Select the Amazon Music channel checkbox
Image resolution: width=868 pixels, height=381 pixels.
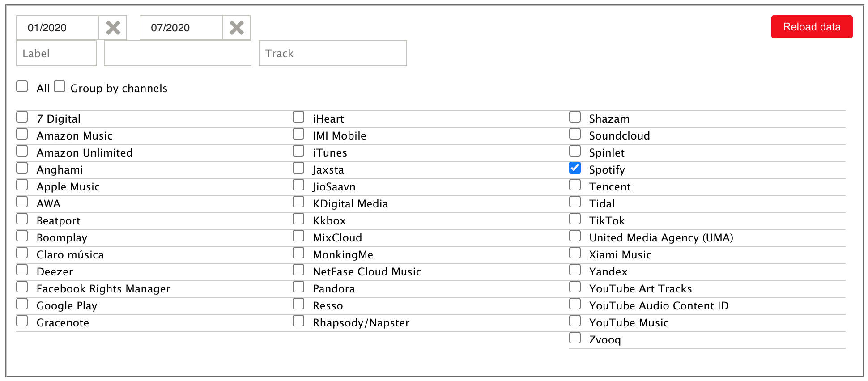(22, 134)
